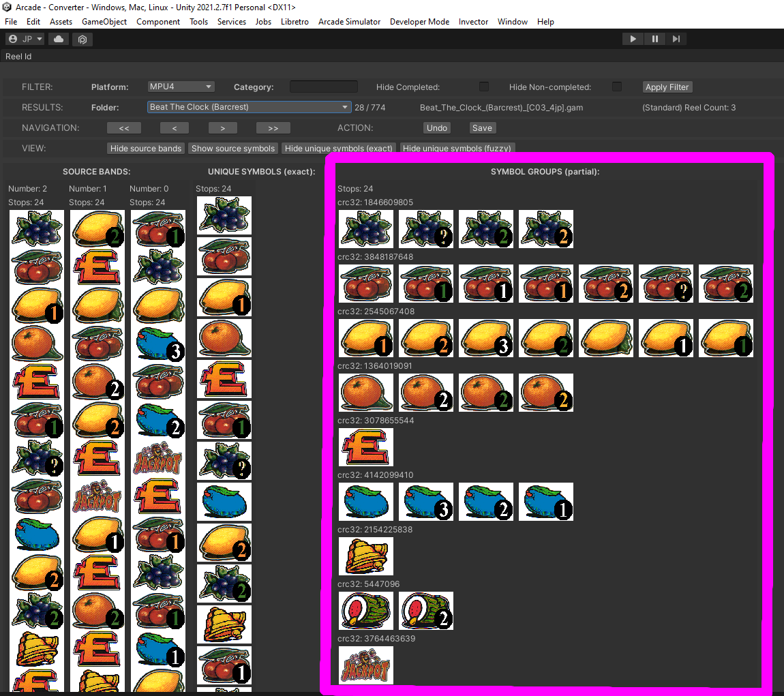Enable the Hide Non-completed checkbox
This screenshot has width=784, height=696.
pyautogui.click(x=617, y=87)
